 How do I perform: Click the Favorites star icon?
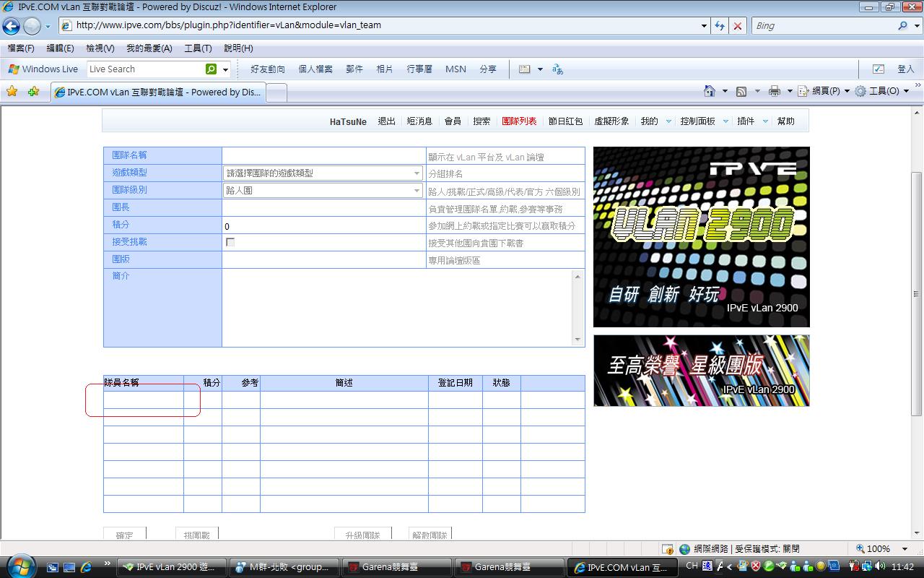(12, 92)
